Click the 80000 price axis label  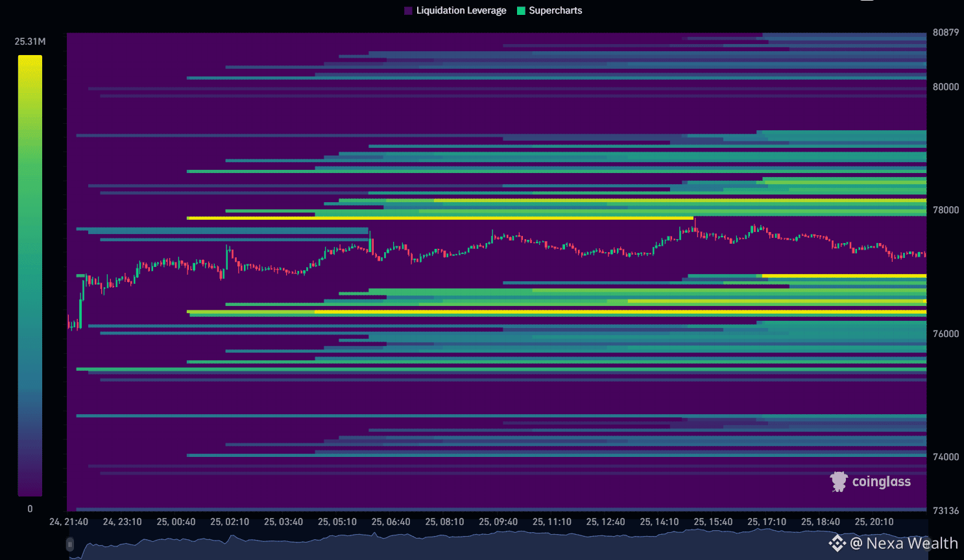click(x=946, y=87)
